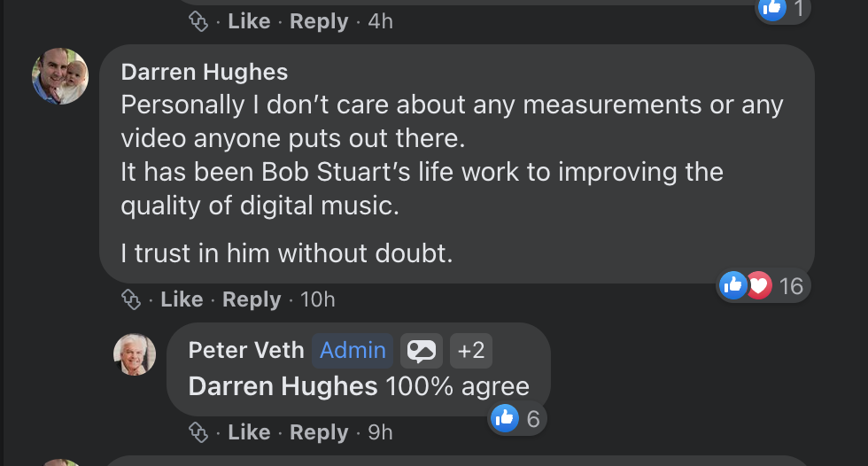Click the conversation starter badge icon
The height and width of the screenshot is (466, 868).
click(x=421, y=351)
